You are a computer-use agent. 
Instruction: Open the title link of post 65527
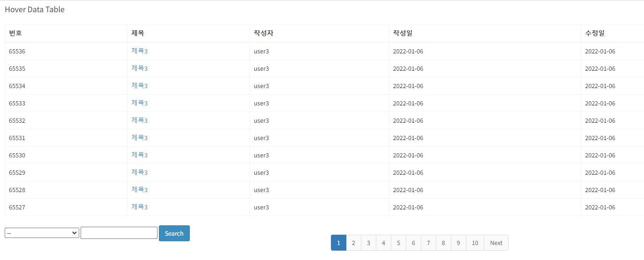139,207
